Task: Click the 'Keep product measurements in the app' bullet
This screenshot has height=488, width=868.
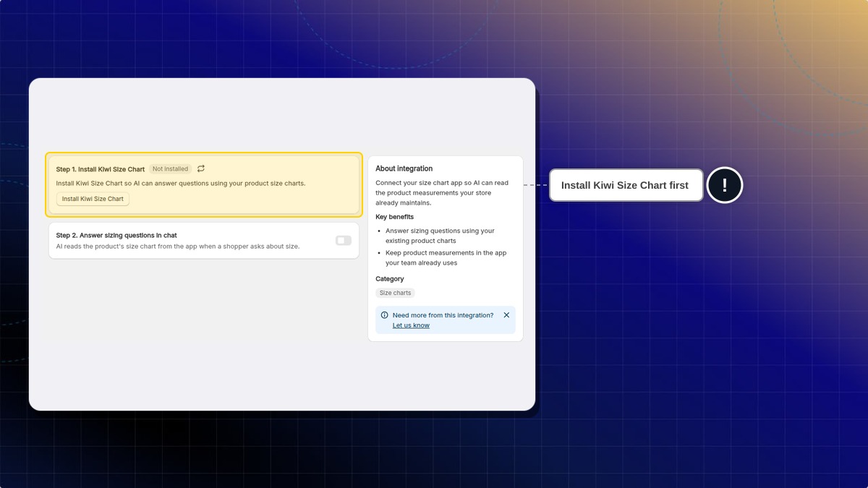Action: tap(446, 258)
